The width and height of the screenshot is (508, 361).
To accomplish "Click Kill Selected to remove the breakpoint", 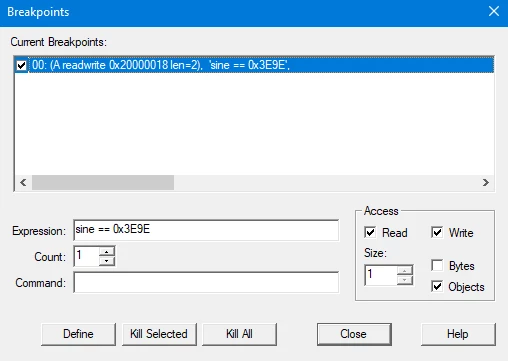I will [159, 334].
